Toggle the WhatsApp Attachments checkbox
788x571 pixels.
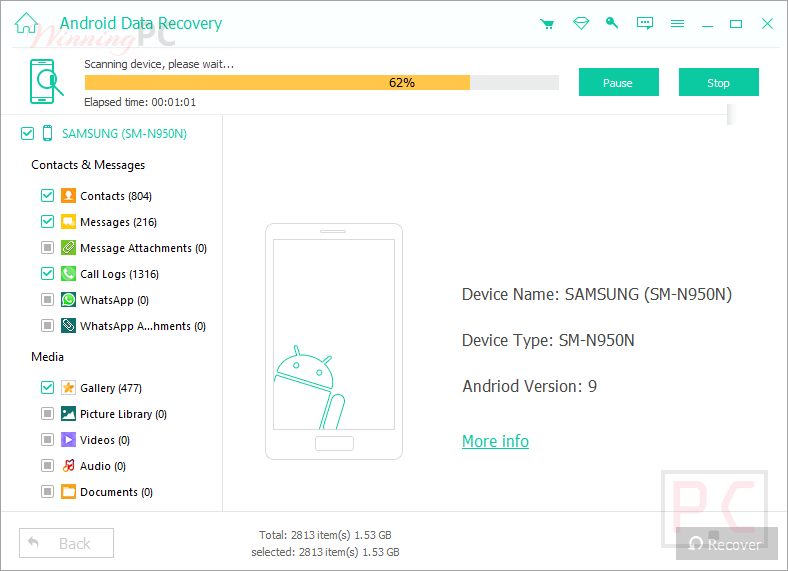pyautogui.click(x=47, y=326)
